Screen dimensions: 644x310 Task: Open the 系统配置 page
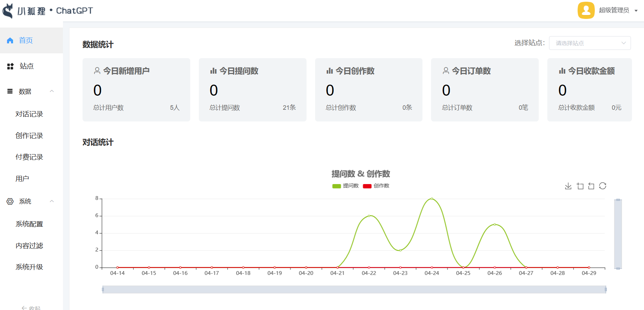click(x=29, y=224)
